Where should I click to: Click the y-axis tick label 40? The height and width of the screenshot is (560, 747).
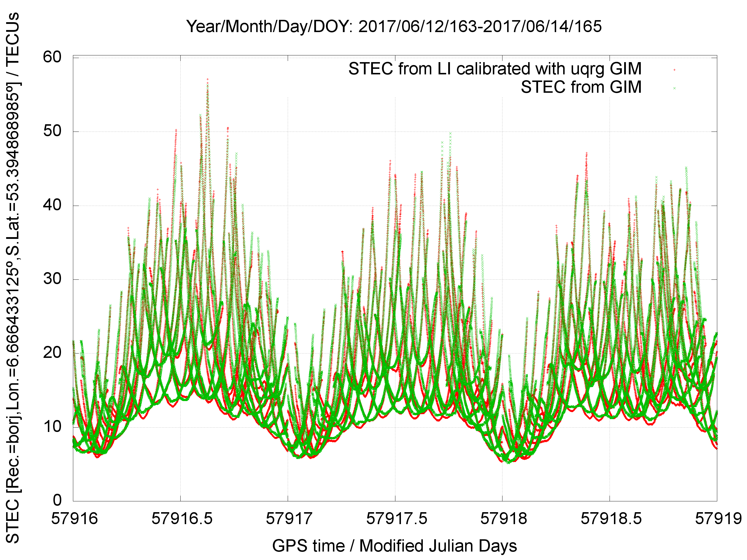52,205
